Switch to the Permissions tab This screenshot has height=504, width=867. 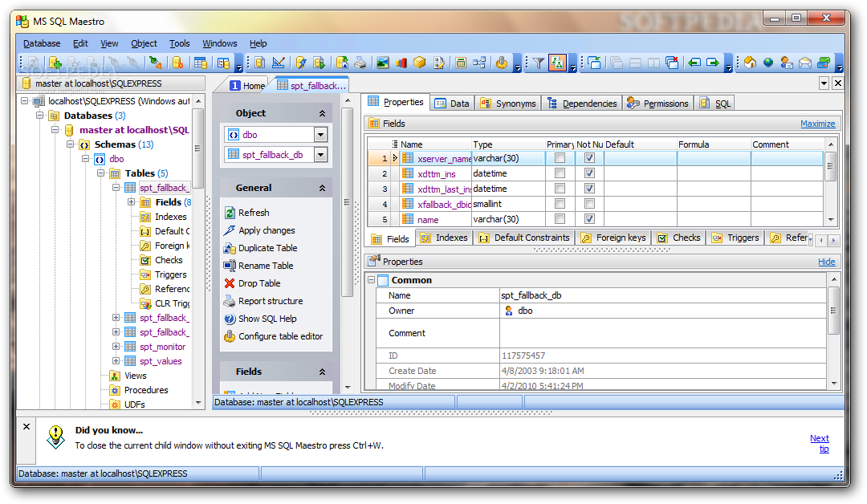click(x=658, y=104)
